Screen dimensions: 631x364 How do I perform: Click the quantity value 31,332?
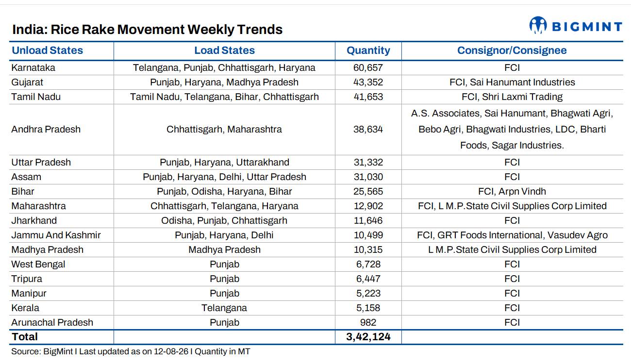point(368,162)
